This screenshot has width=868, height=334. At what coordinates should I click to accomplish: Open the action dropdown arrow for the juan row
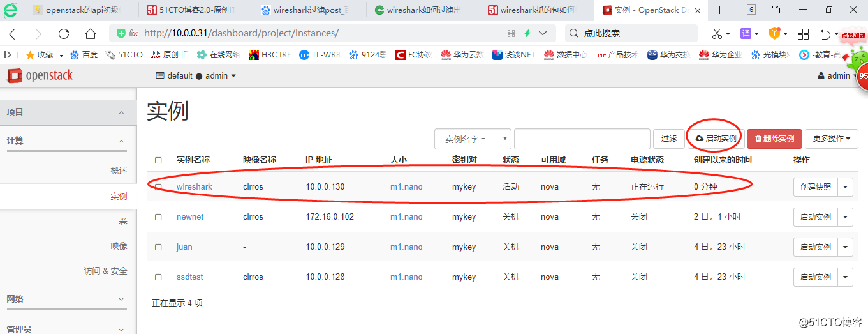click(x=846, y=247)
